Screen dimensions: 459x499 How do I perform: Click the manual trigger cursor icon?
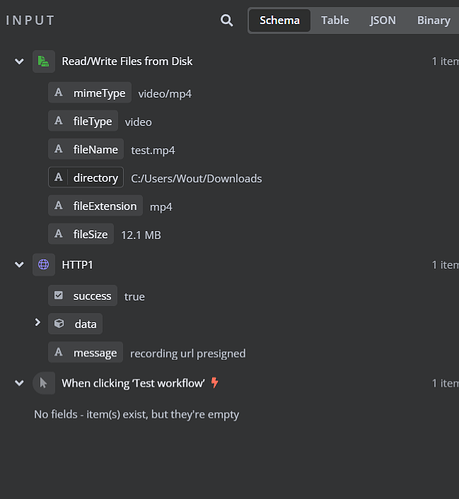[x=44, y=383]
